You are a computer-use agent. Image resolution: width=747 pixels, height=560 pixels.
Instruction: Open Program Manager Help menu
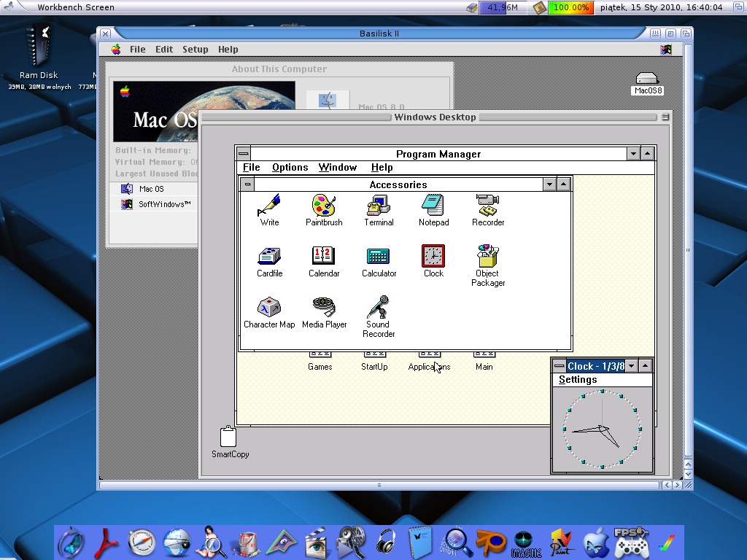click(382, 167)
